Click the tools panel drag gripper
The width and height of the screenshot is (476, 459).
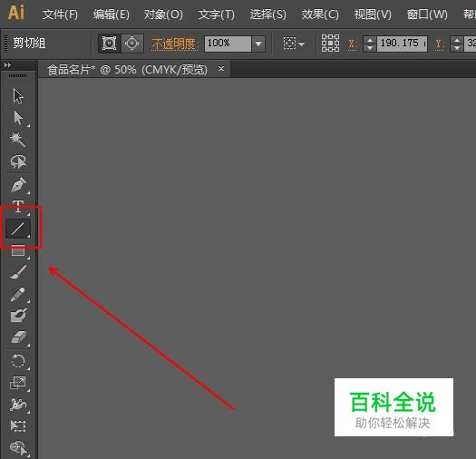click(17, 75)
